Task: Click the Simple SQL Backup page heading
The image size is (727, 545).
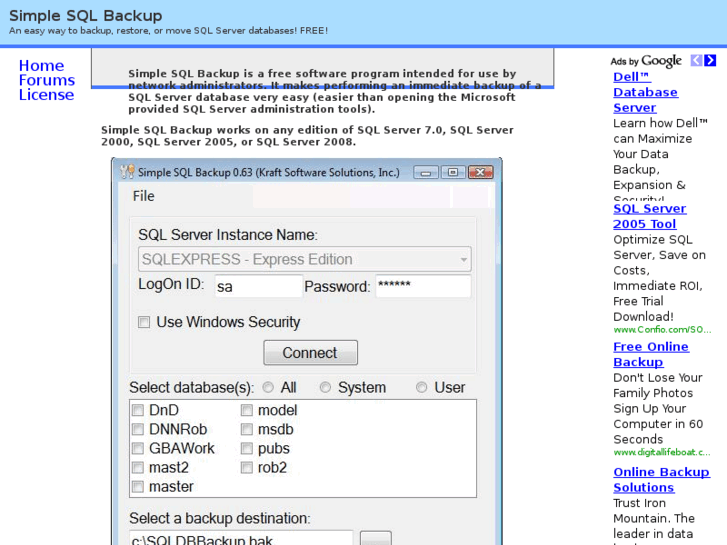Action: click(86, 16)
